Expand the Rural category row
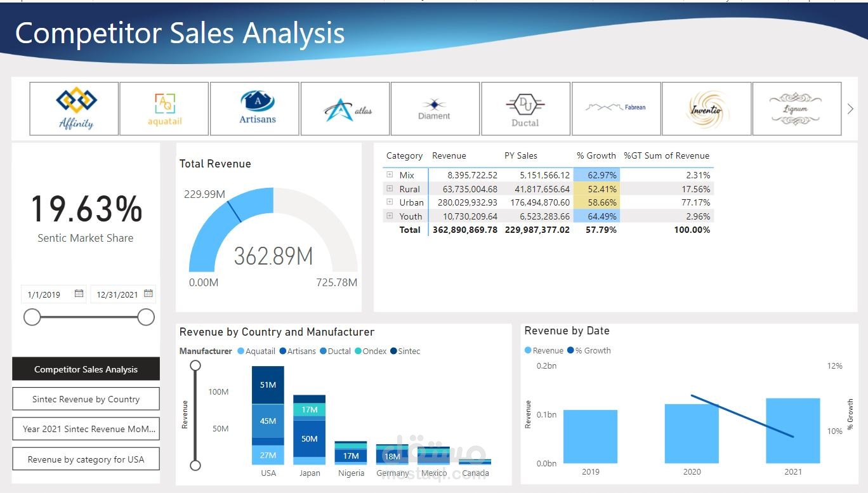Viewport: 868px width, 493px height. 389,188
